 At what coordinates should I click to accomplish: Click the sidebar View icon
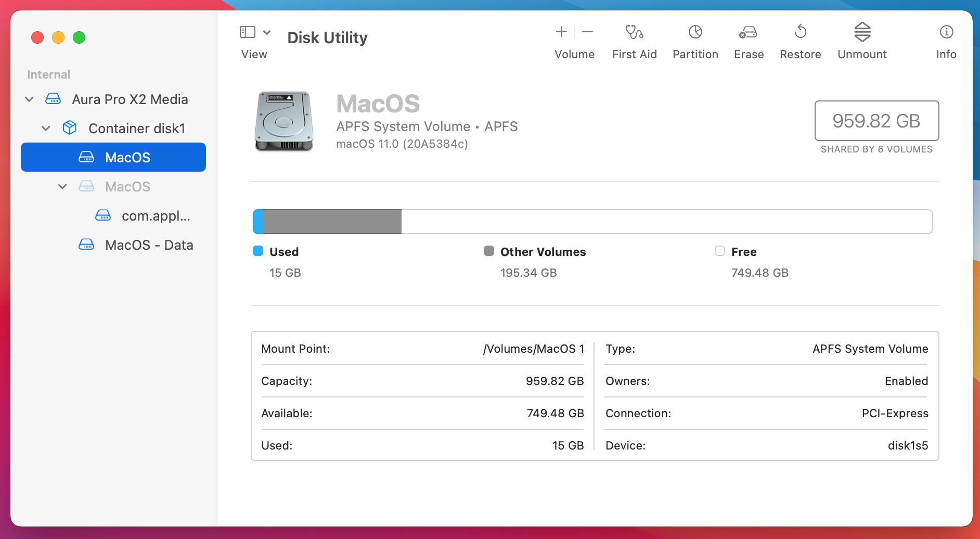(248, 32)
